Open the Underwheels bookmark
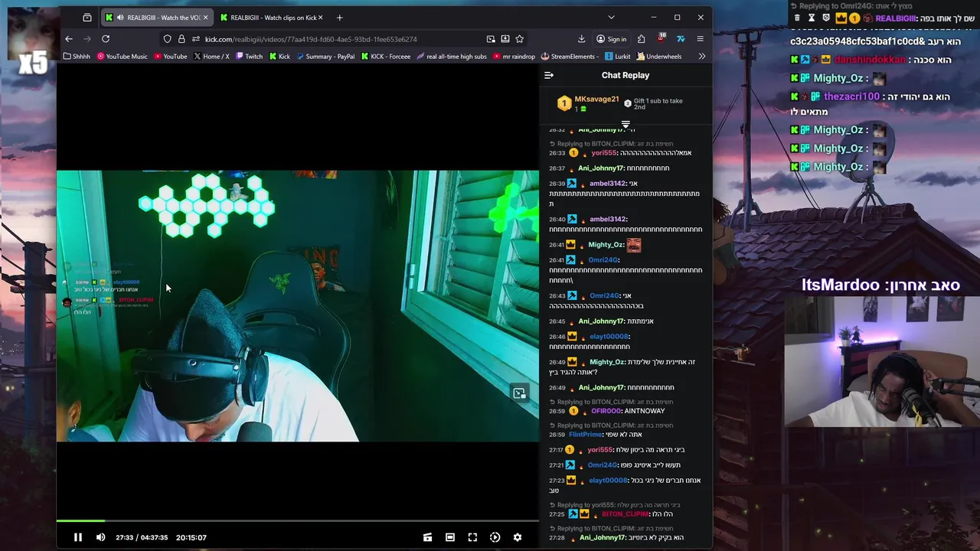Image resolution: width=980 pixels, height=551 pixels. pyautogui.click(x=659, y=56)
